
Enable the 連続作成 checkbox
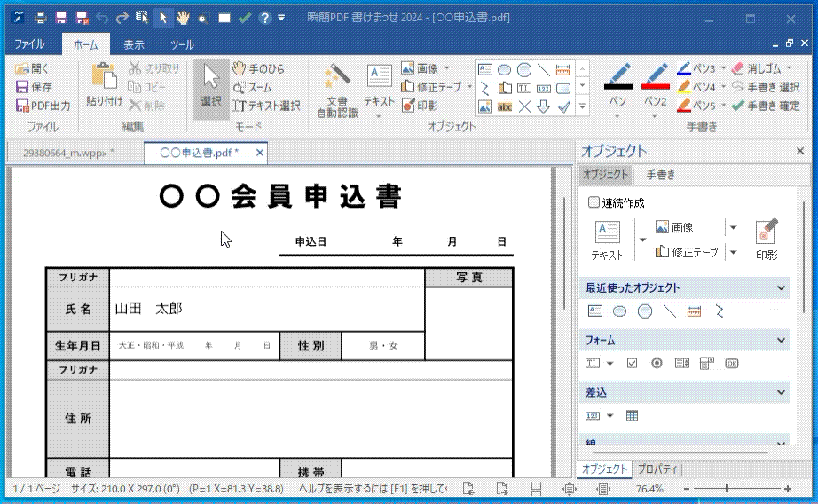[x=594, y=202]
